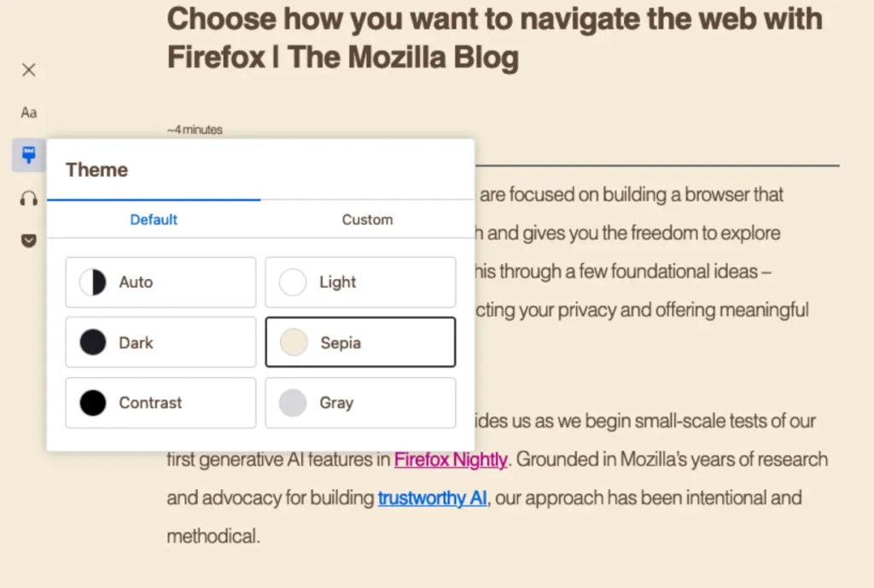This screenshot has width=874, height=588.
Task: Open the trustworthy AI link
Action: (433, 498)
